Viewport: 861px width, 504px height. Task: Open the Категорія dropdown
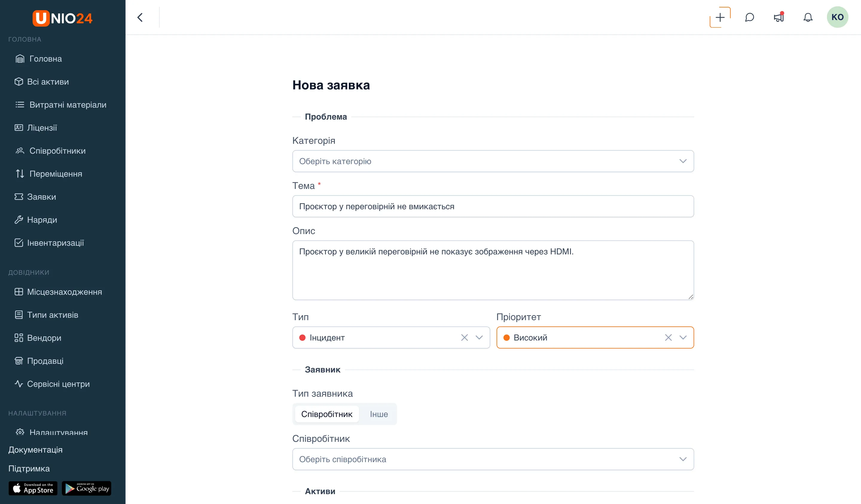point(493,161)
